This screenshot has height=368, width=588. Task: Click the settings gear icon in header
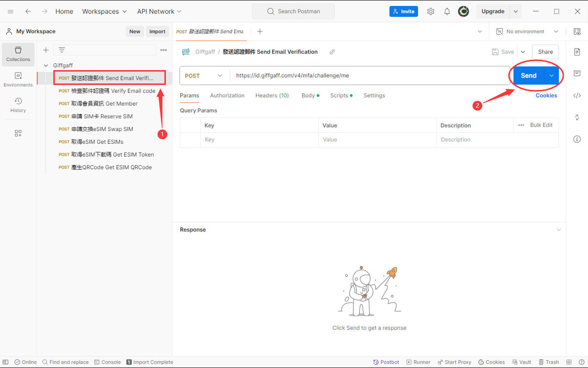coord(431,11)
